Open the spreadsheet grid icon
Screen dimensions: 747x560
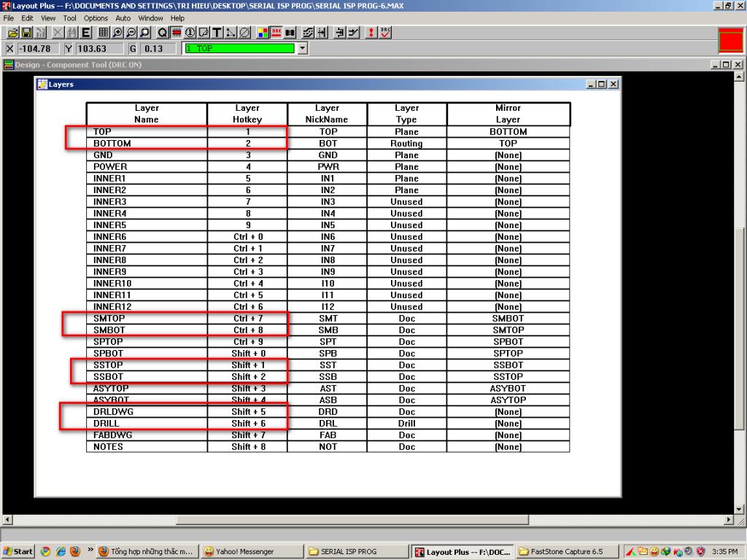pyautogui.click(x=103, y=32)
